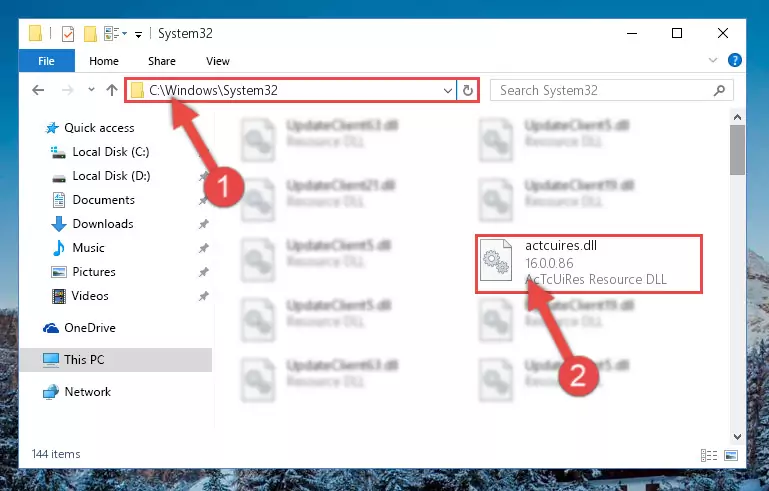Switch to the View ribbon tab
769x491 pixels.
218,61
